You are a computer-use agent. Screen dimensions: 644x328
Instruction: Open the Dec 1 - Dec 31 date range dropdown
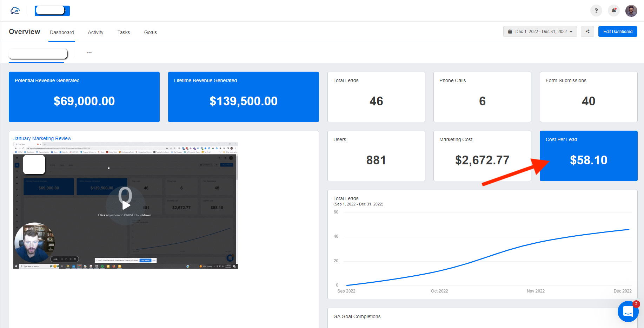point(540,32)
